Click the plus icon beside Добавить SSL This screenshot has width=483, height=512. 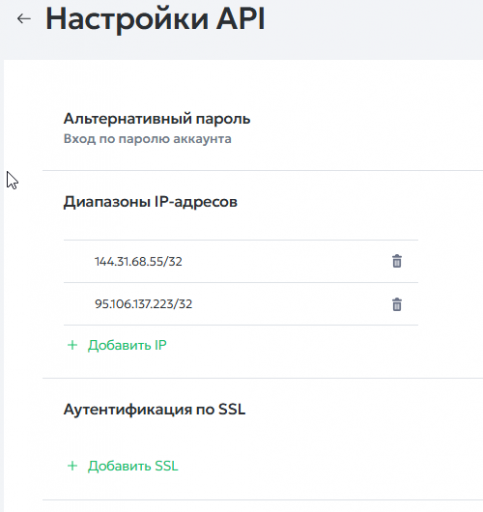(72, 466)
